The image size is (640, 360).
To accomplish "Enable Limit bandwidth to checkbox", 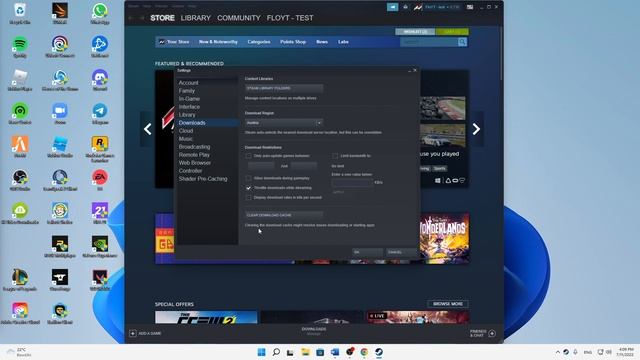I will coord(335,156).
